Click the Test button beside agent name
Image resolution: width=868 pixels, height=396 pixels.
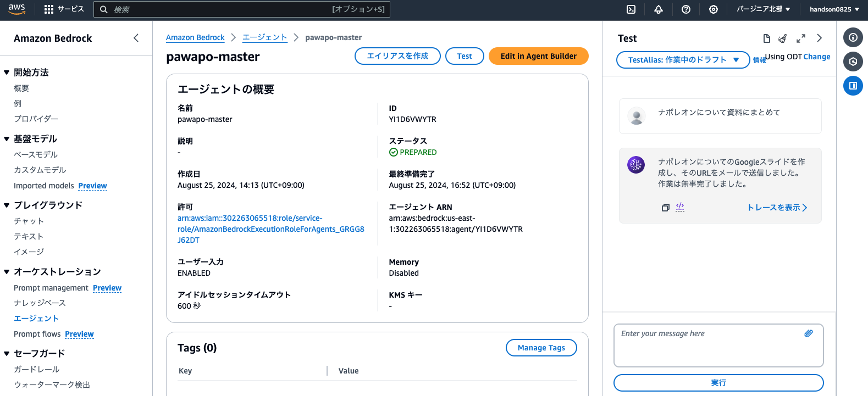coord(465,56)
